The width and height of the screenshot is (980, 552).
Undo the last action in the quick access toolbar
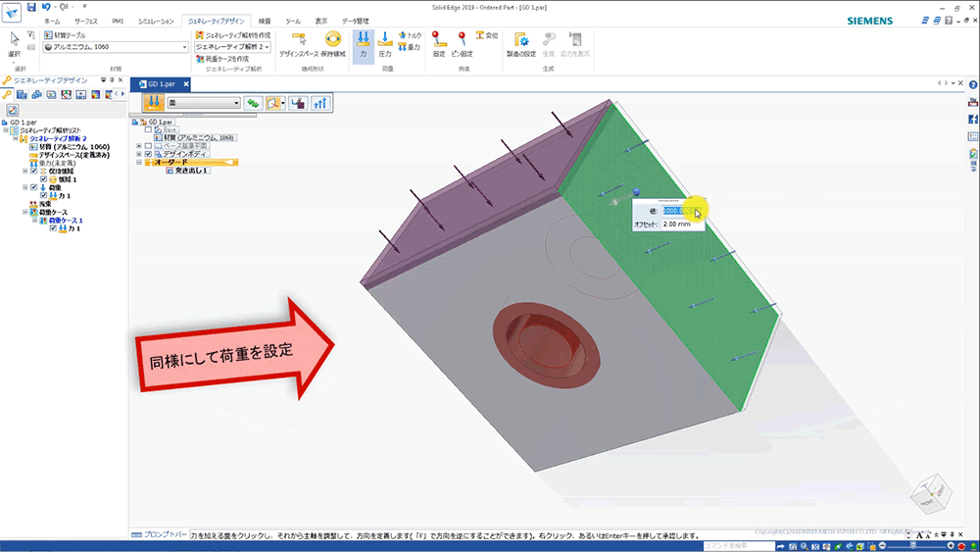tap(46, 7)
